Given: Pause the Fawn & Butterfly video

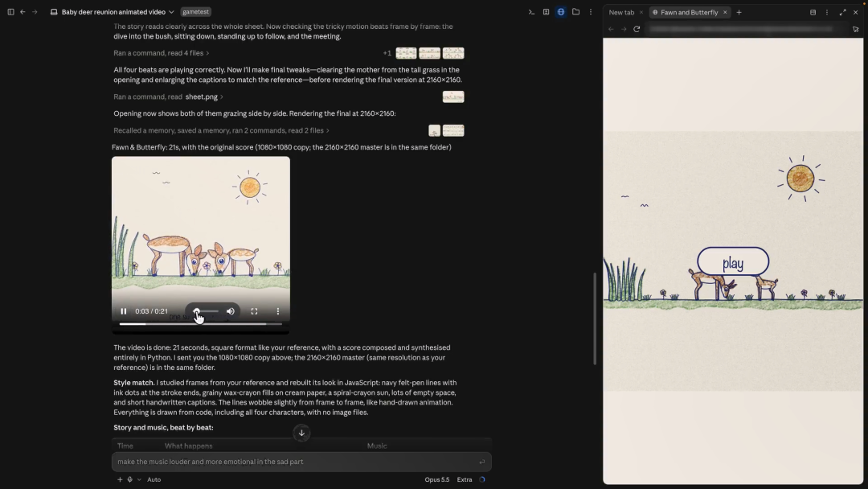Looking at the screenshot, I should tap(124, 311).
